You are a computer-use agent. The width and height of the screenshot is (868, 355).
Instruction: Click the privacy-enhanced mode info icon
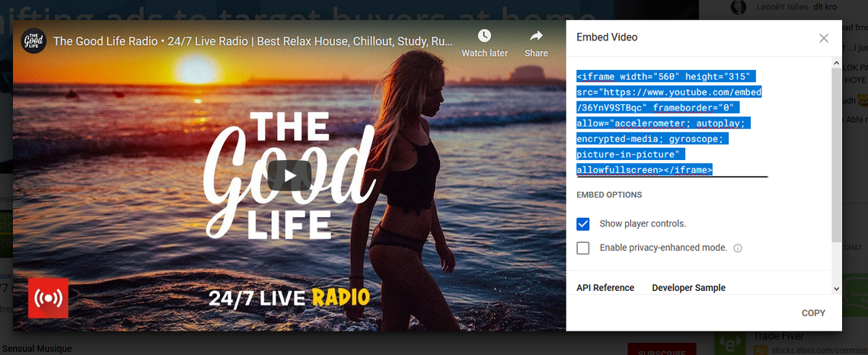click(737, 248)
